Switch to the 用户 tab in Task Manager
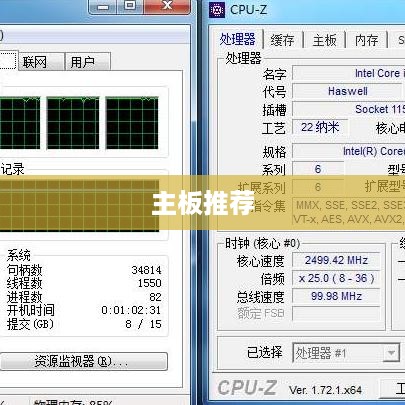This screenshot has width=405, height=405. point(88,61)
